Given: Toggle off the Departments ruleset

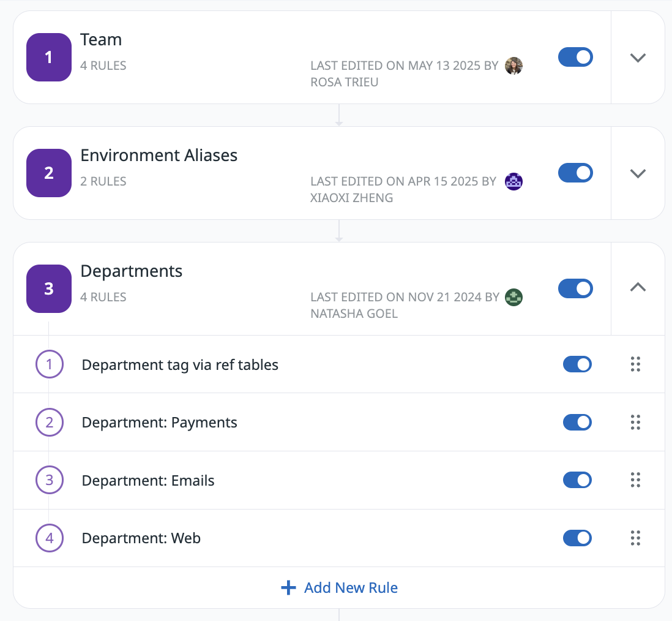Looking at the screenshot, I should tap(575, 288).
